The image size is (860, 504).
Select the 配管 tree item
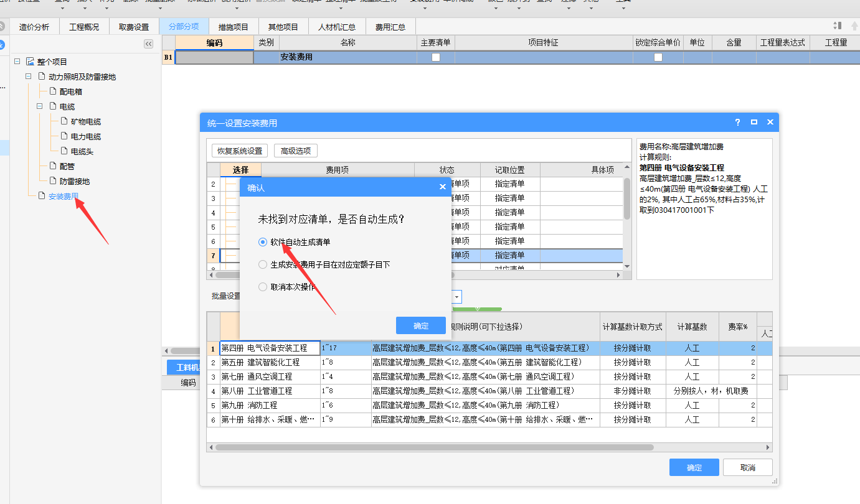coord(67,166)
